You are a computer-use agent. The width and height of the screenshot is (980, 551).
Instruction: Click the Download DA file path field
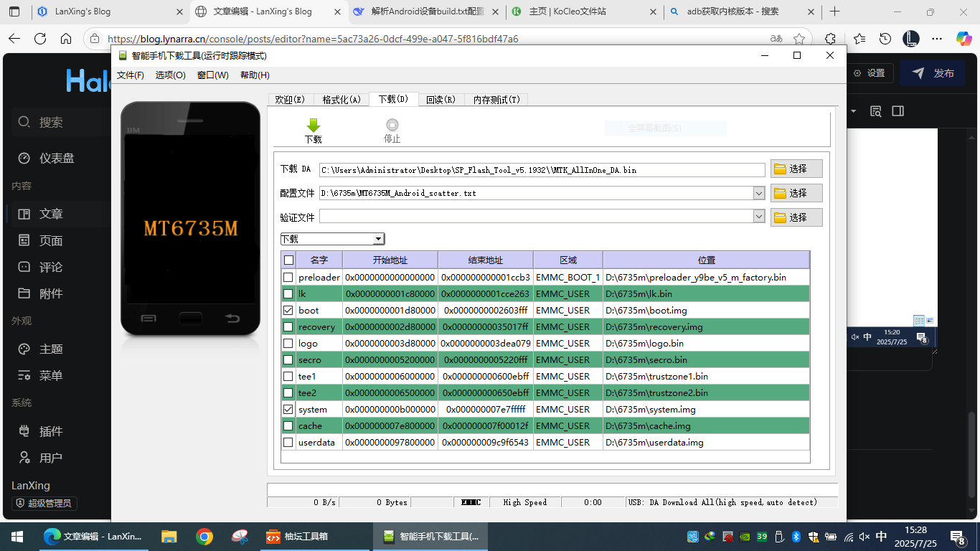click(542, 170)
